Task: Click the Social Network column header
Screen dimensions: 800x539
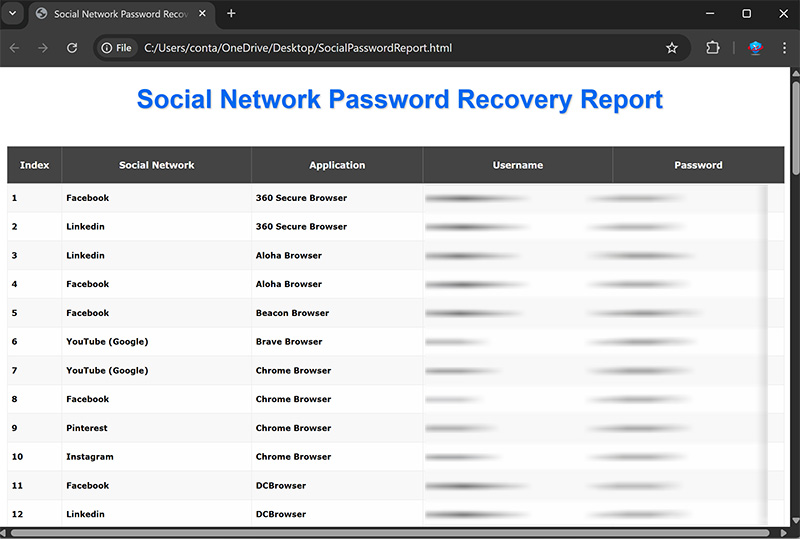Action: coord(157,165)
